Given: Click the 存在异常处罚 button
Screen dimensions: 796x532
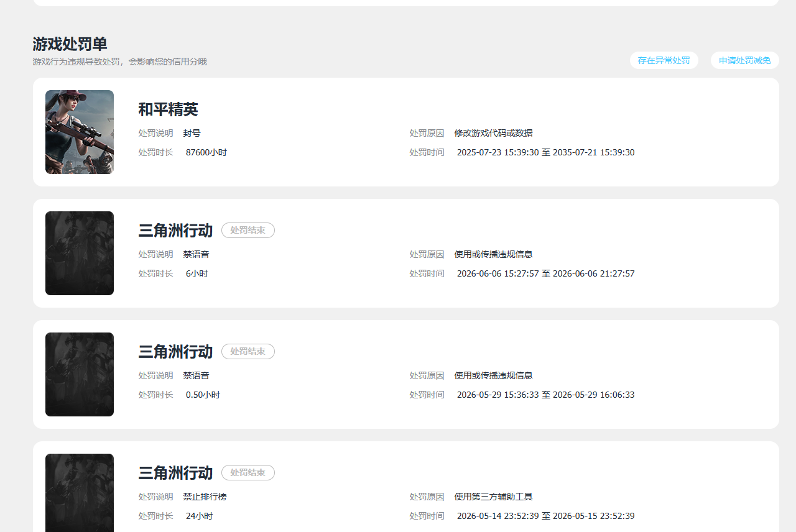Looking at the screenshot, I should pyautogui.click(x=664, y=60).
